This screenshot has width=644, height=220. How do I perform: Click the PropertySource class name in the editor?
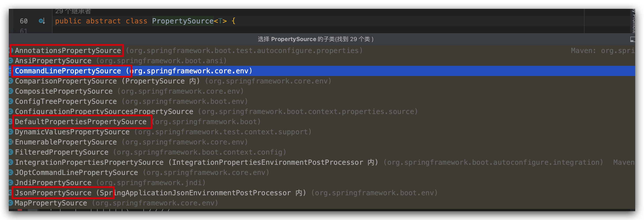(x=183, y=21)
